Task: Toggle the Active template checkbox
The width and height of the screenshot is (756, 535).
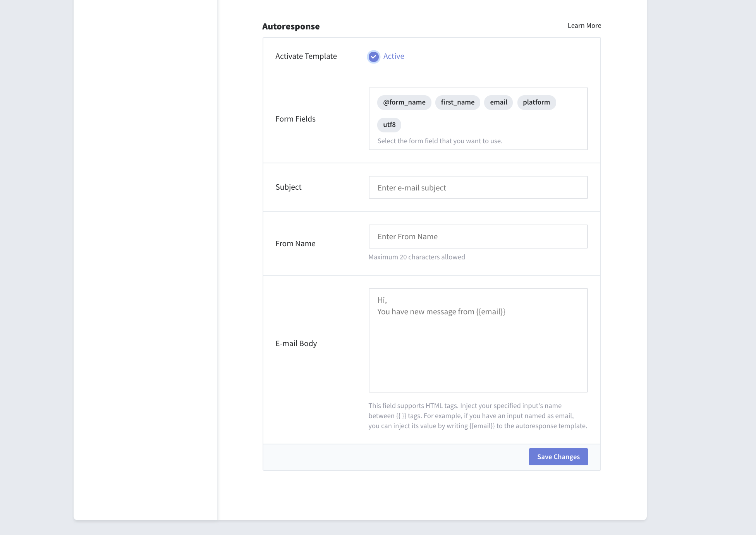Action: (x=373, y=57)
